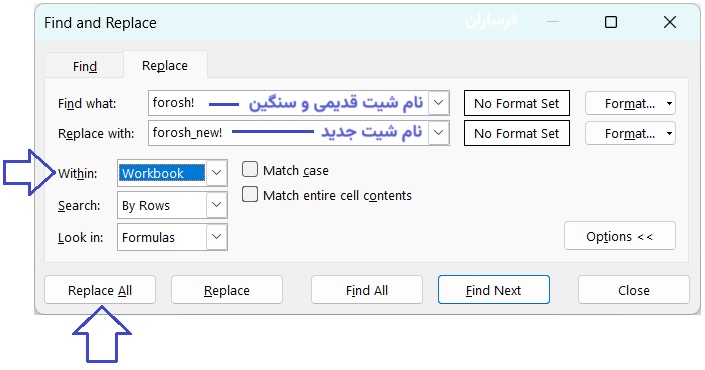Screen dimensions: 705x370
Task: Click the Find Next button
Action: (494, 290)
